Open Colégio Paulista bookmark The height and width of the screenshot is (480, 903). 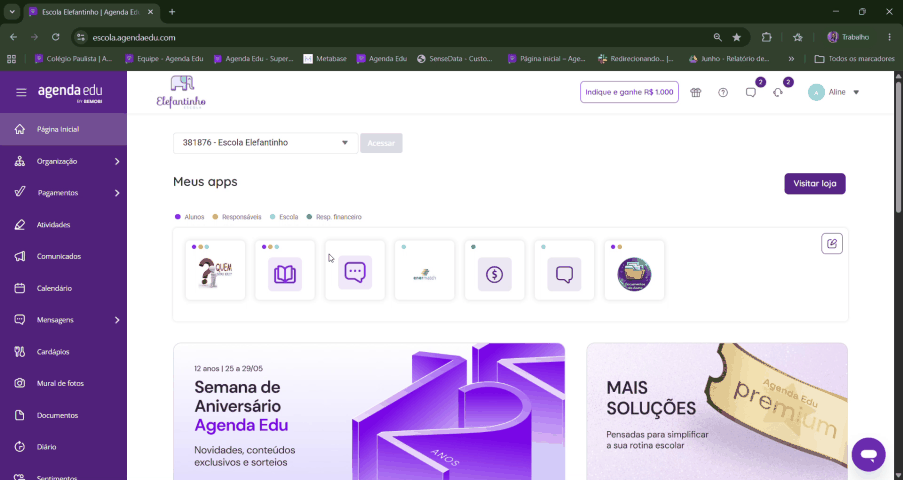point(74,59)
